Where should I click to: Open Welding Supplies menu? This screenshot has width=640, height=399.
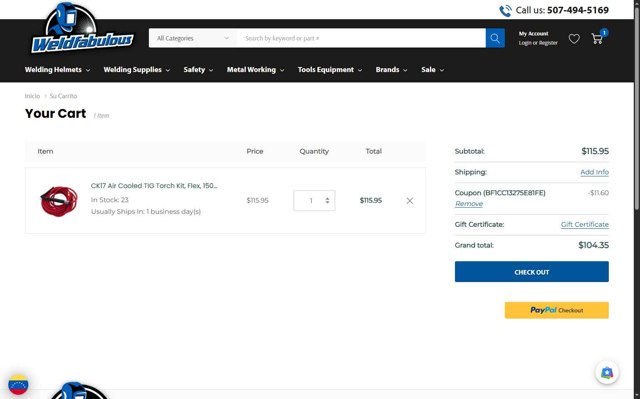click(x=136, y=70)
